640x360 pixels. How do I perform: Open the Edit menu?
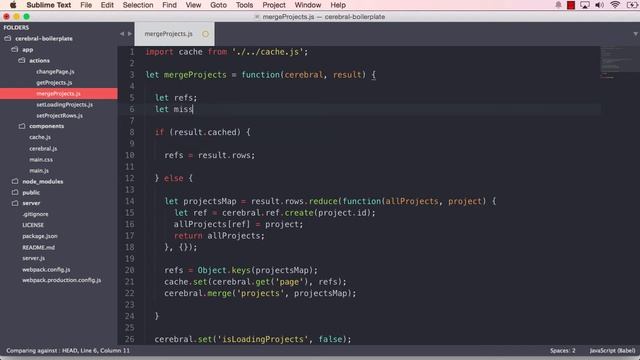pos(107,5)
